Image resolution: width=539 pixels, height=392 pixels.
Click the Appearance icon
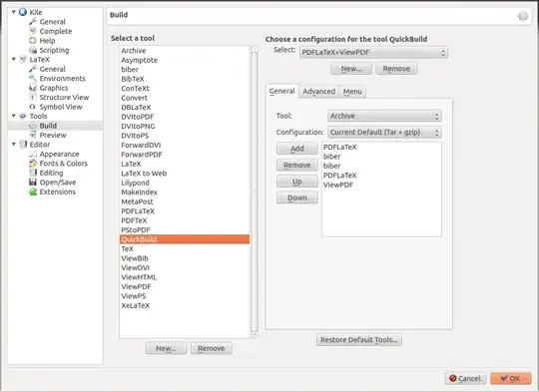tap(33, 154)
